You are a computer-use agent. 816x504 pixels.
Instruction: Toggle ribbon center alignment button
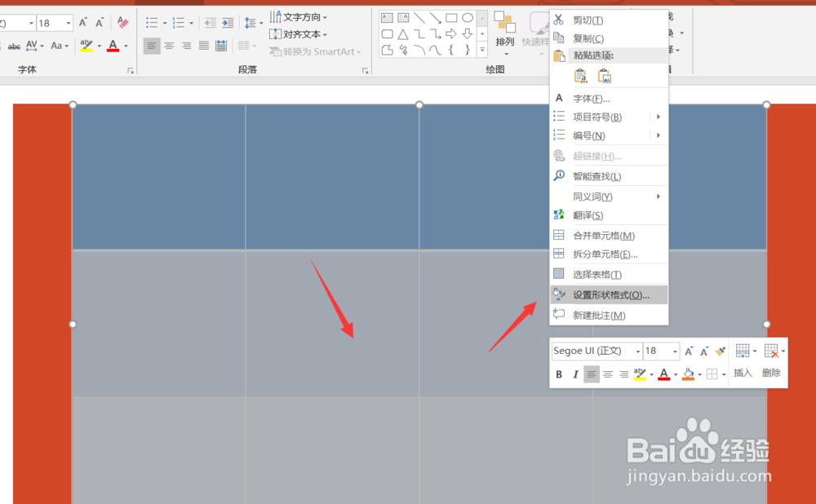click(169, 46)
